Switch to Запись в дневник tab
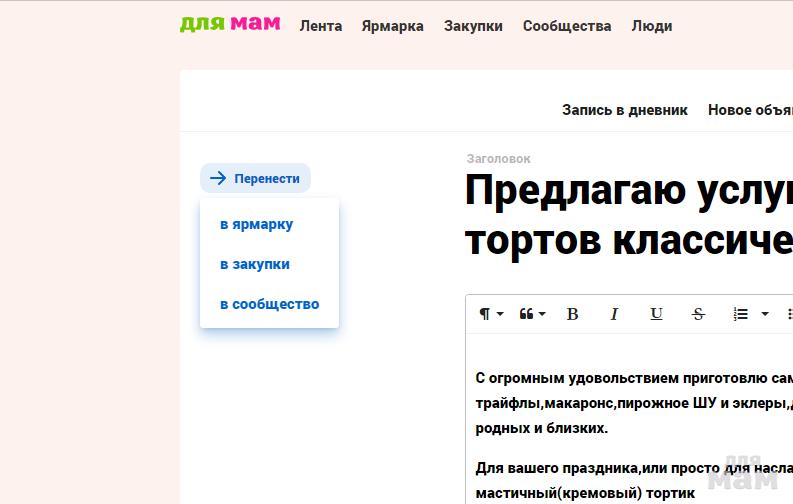 (625, 110)
